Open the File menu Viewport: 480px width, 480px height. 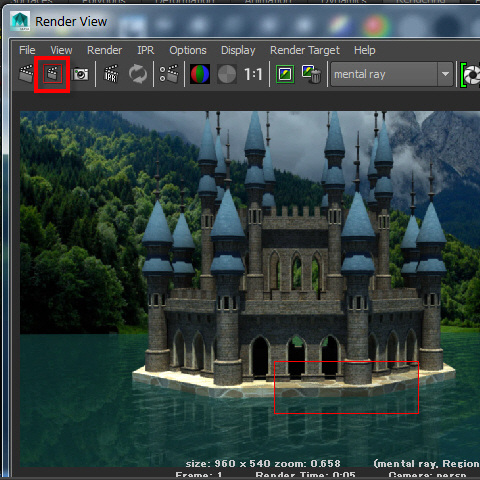pyautogui.click(x=27, y=50)
